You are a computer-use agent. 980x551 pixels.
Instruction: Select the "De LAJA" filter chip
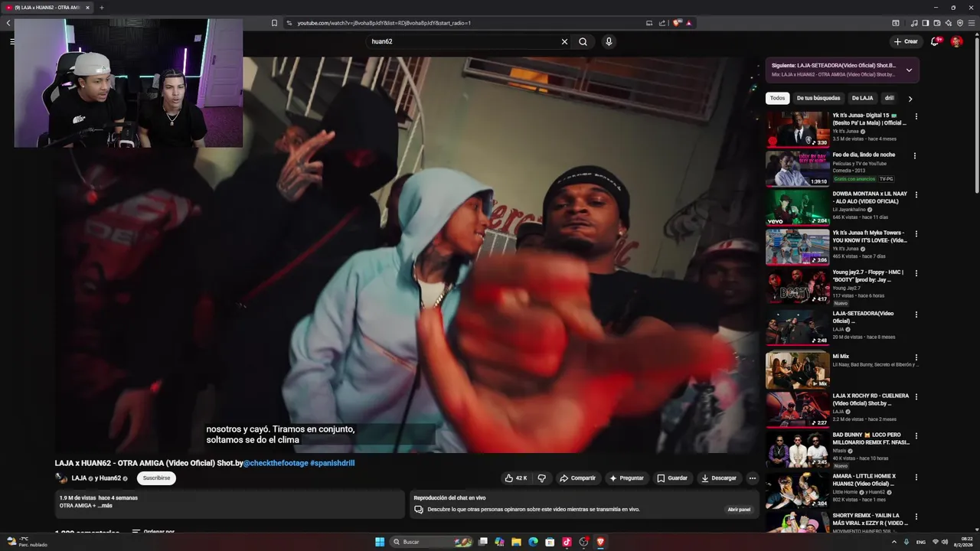[862, 98]
